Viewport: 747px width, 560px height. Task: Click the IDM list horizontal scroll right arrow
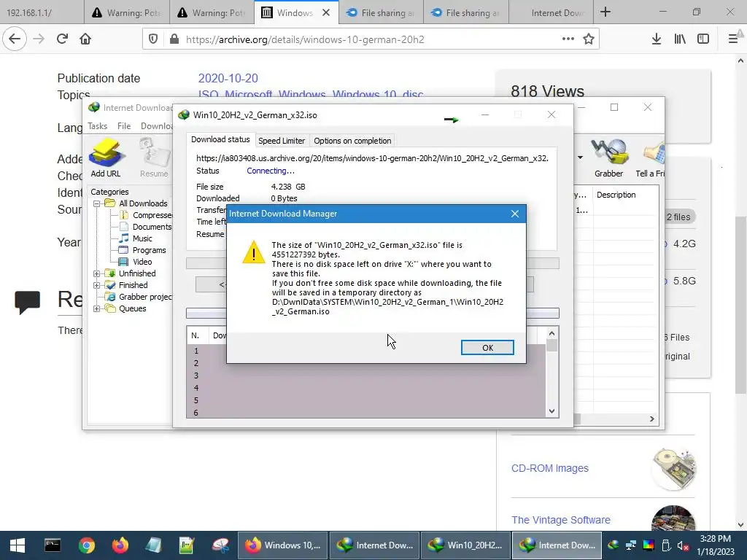pyautogui.click(x=651, y=419)
